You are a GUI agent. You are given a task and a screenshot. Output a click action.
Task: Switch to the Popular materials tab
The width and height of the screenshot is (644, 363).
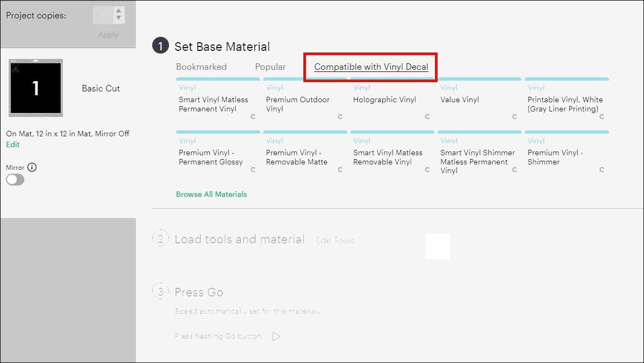(270, 67)
